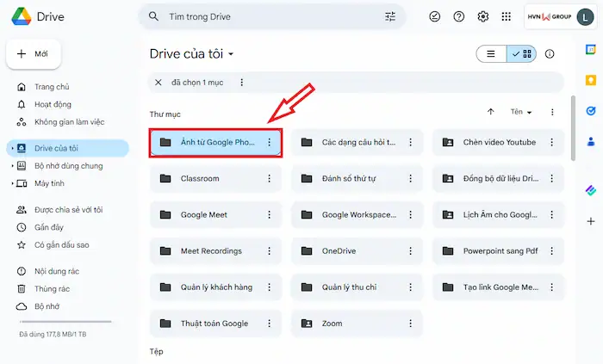Open Được chia sẻ với tôi

(68, 209)
